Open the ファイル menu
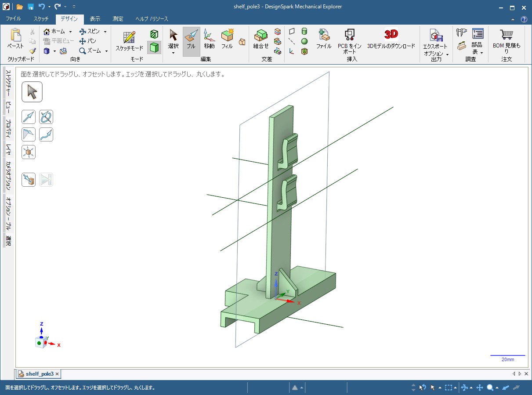The width and height of the screenshot is (532, 395). pos(13,19)
